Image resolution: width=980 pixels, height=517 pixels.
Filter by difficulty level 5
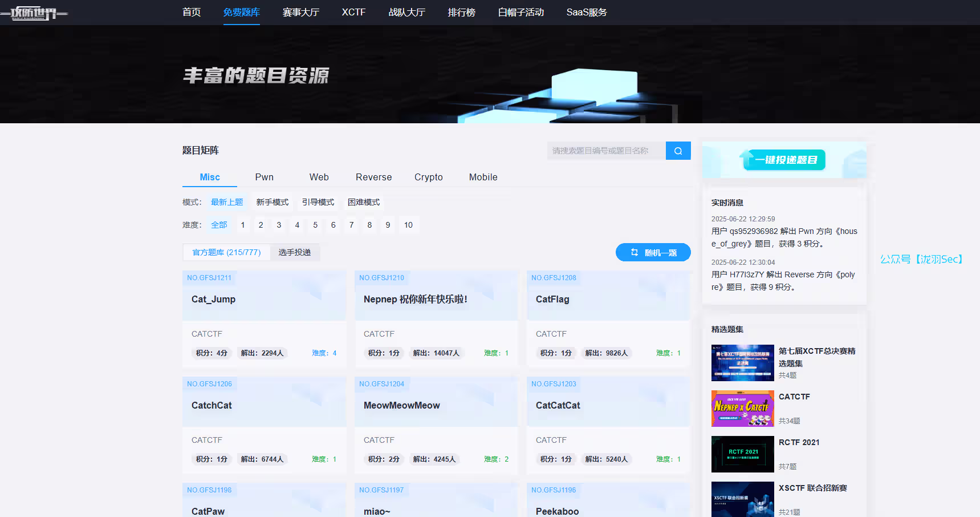pos(315,225)
